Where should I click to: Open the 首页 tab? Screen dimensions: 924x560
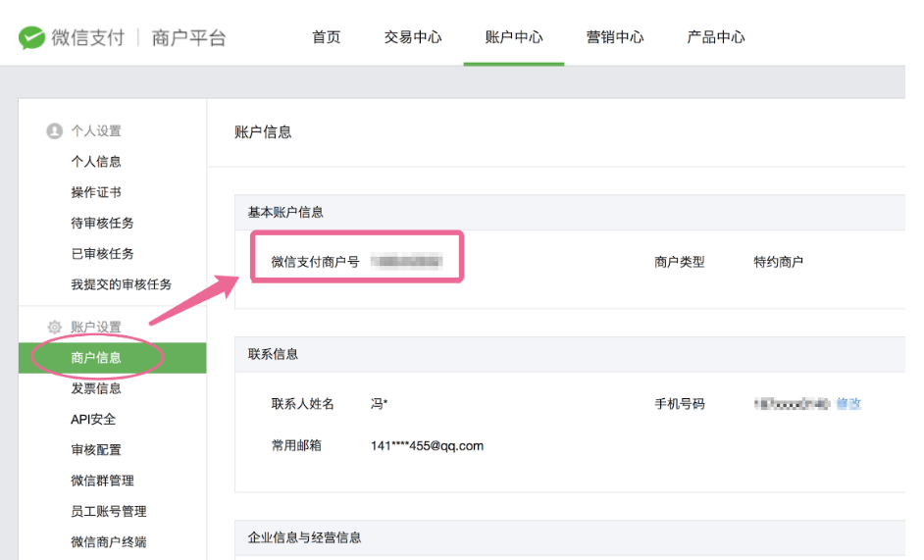326,37
